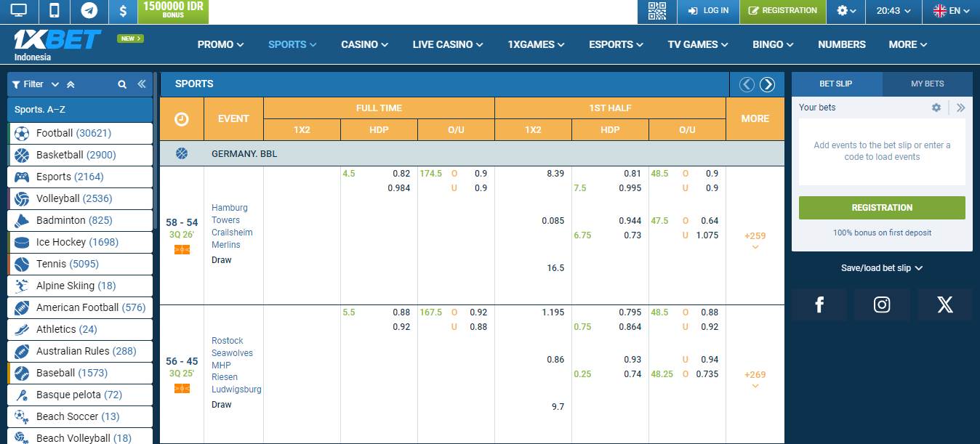This screenshot has height=444, width=980.
Task: Open the live court icon for the Hamburg Towers match
Action: point(182,249)
